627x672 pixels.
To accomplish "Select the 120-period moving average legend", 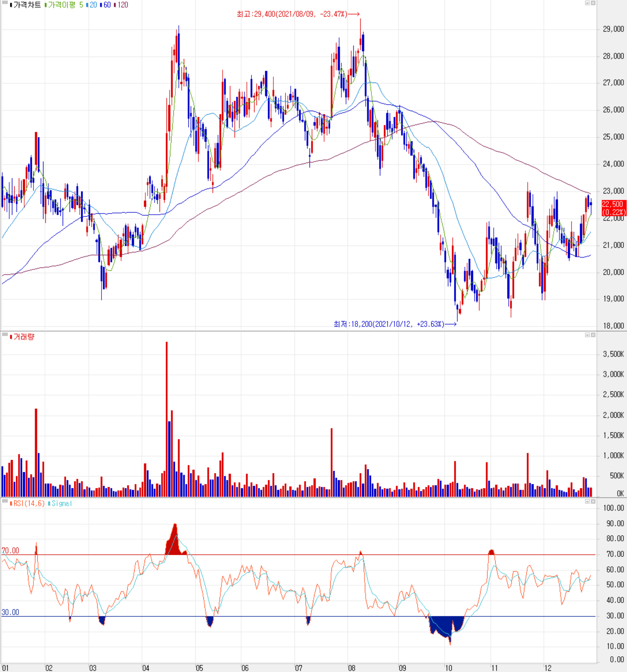I will coord(121,5).
